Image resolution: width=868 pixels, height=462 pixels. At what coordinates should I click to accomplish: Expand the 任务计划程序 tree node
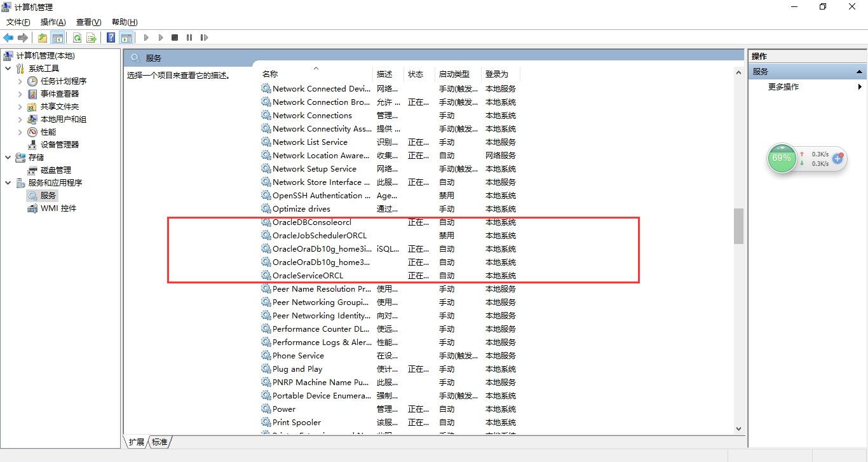tap(20, 81)
